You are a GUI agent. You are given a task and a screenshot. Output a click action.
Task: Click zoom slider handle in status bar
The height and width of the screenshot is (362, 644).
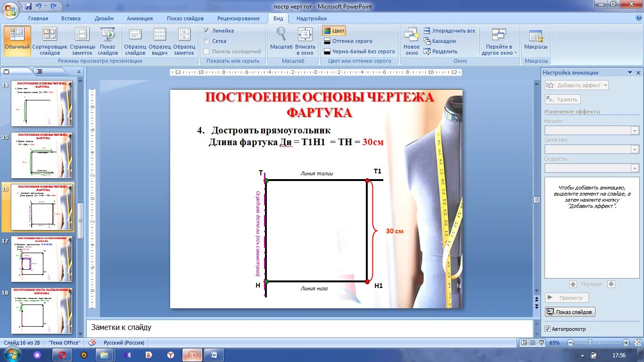coord(589,343)
